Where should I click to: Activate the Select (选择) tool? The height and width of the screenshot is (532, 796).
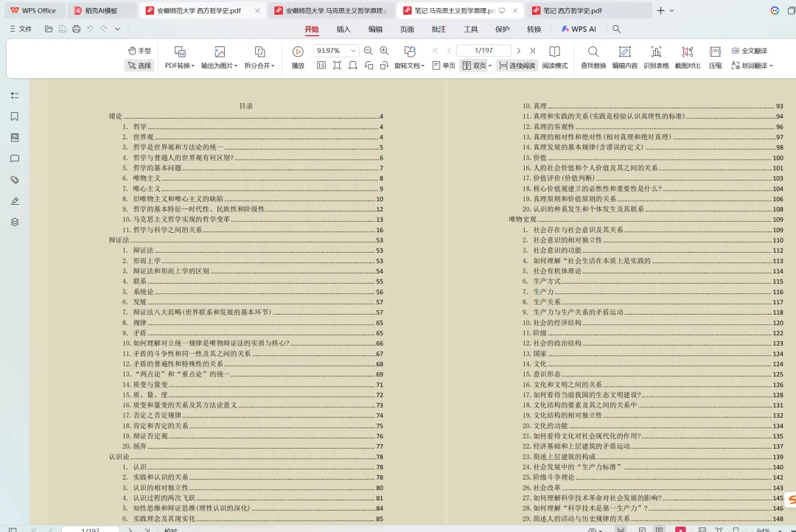(x=139, y=66)
